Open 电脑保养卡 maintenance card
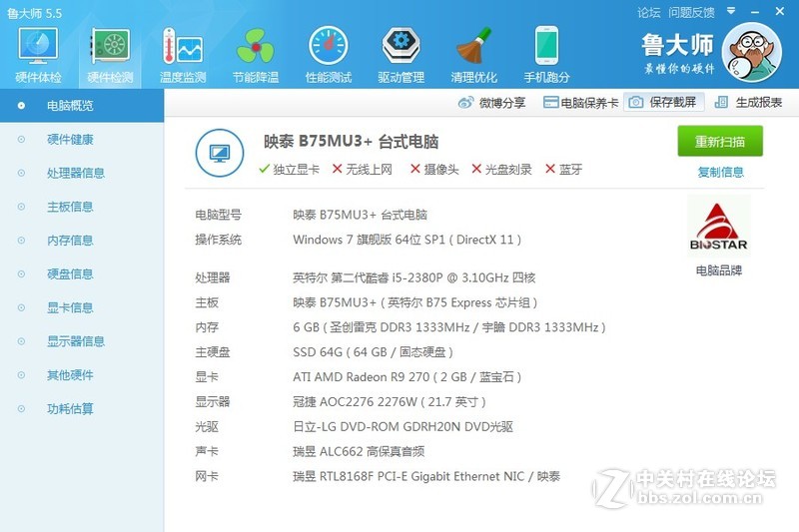This screenshot has width=799, height=532. coord(581,103)
